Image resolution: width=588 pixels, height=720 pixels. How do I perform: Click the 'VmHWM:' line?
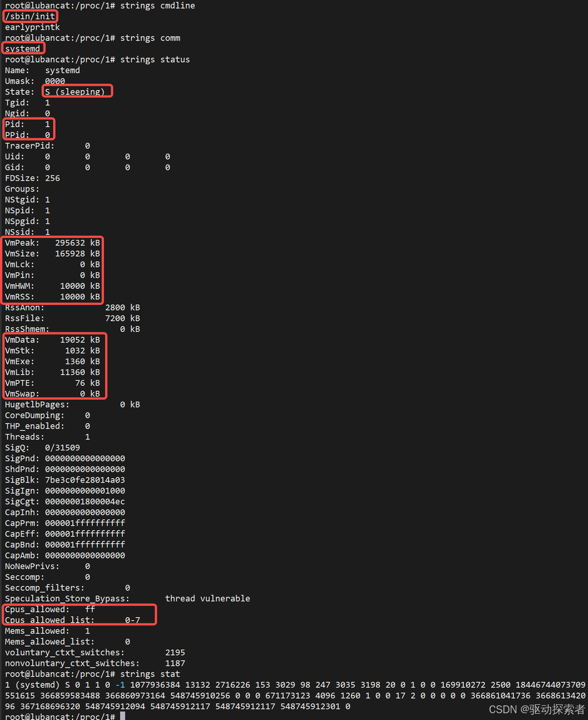pyautogui.click(x=52, y=286)
